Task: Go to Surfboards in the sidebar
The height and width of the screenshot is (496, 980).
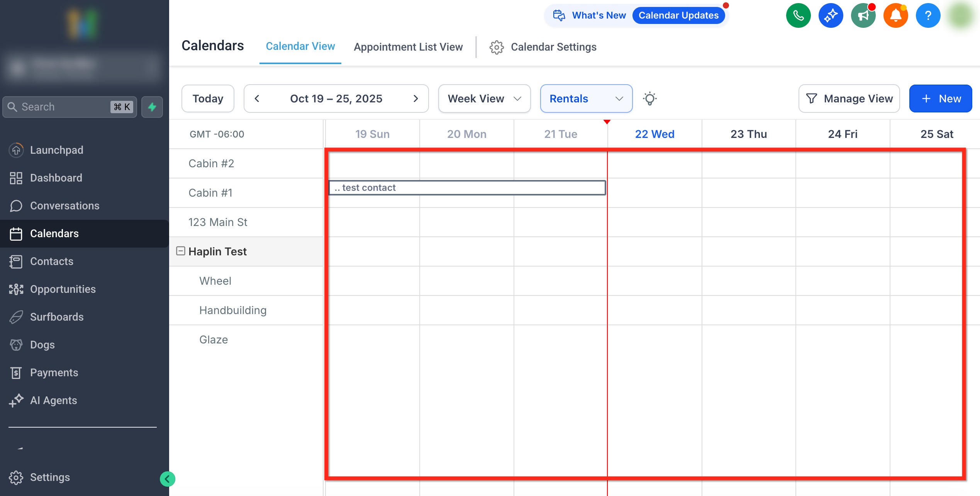Action: click(57, 317)
